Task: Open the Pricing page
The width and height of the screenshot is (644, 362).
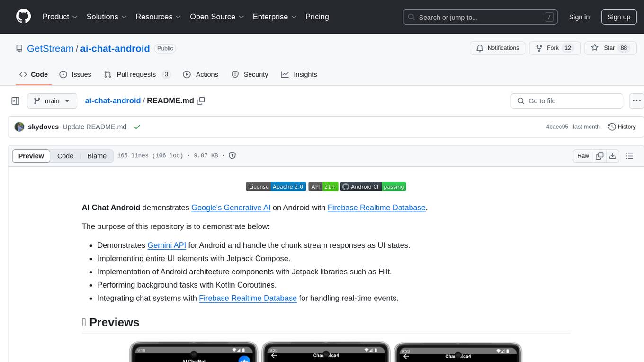Action: (x=317, y=17)
